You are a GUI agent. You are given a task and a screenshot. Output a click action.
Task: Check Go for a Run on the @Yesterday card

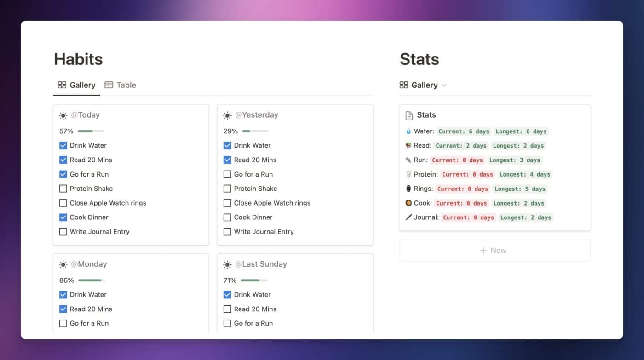click(x=227, y=174)
